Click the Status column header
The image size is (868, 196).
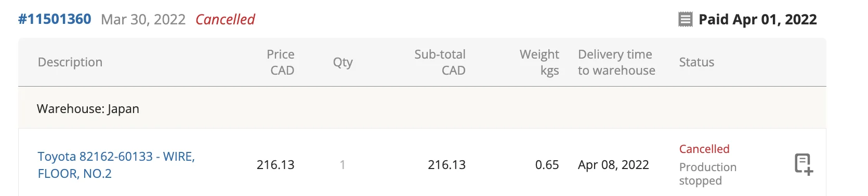(696, 62)
